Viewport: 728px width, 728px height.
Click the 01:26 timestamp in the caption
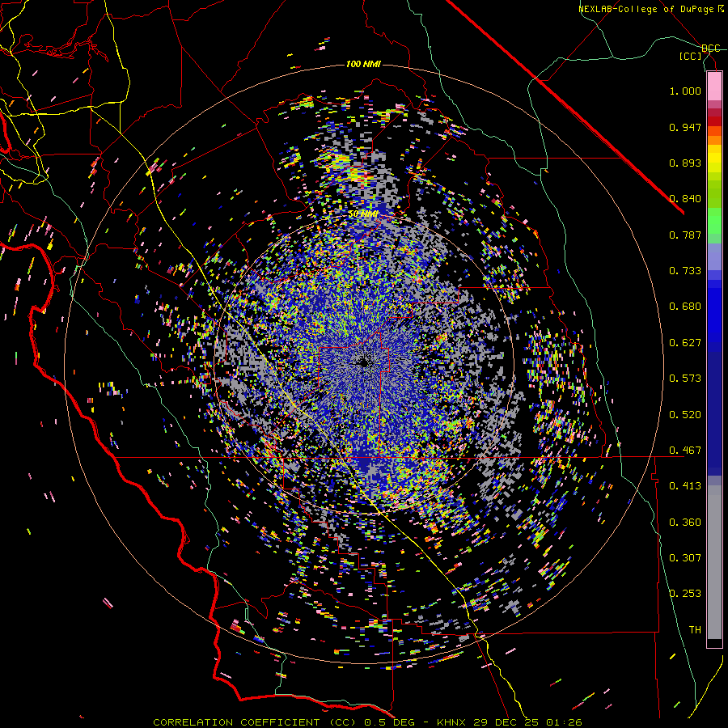click(x=564, y=722)
